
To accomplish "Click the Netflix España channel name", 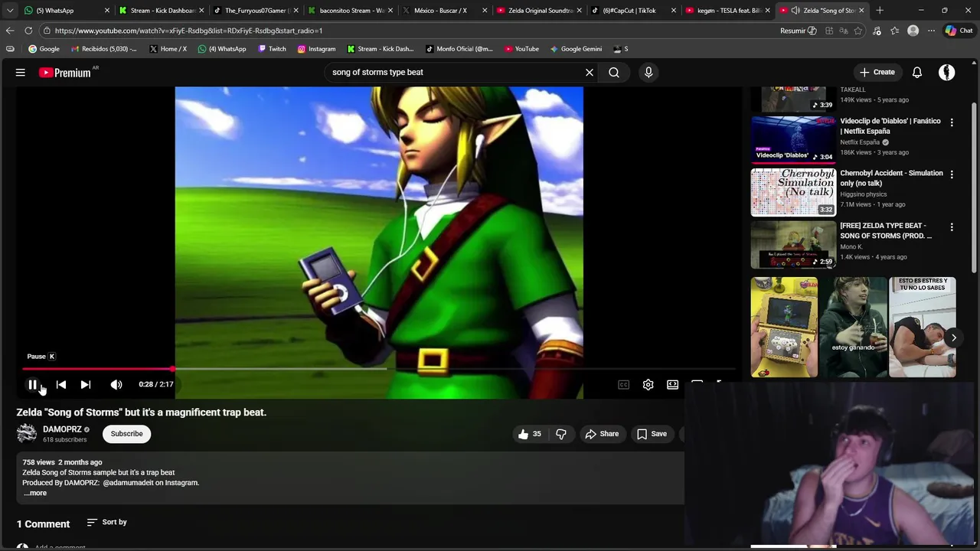I will 860,142.
